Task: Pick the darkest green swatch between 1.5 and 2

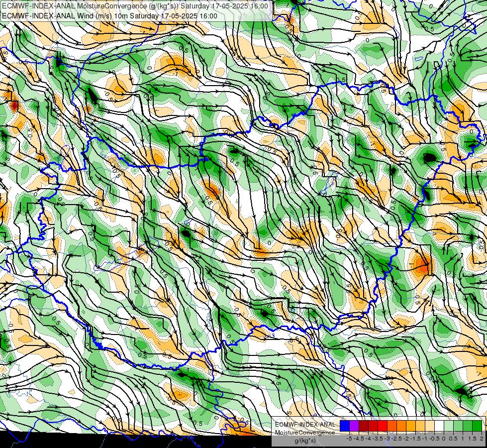Action: [477, 426]
